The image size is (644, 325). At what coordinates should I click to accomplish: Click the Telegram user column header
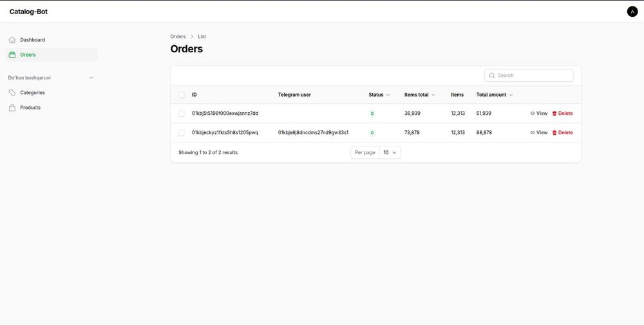point(294,95)
